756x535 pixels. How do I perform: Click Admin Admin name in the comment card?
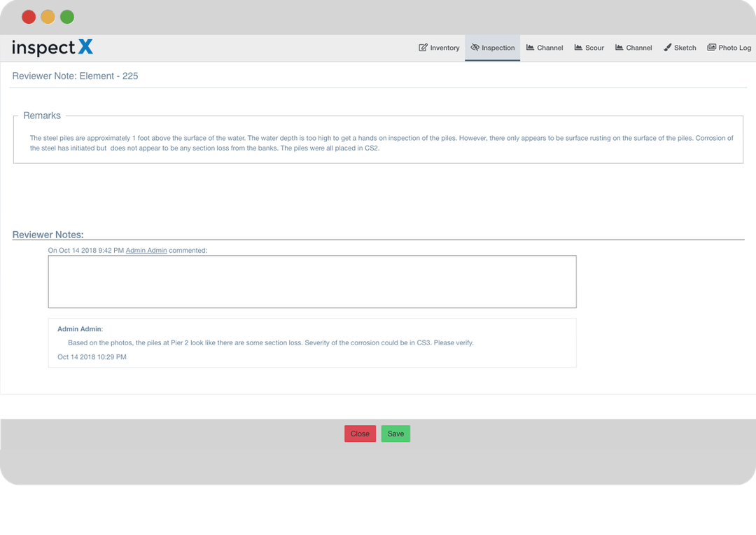(x=79, y=328)
